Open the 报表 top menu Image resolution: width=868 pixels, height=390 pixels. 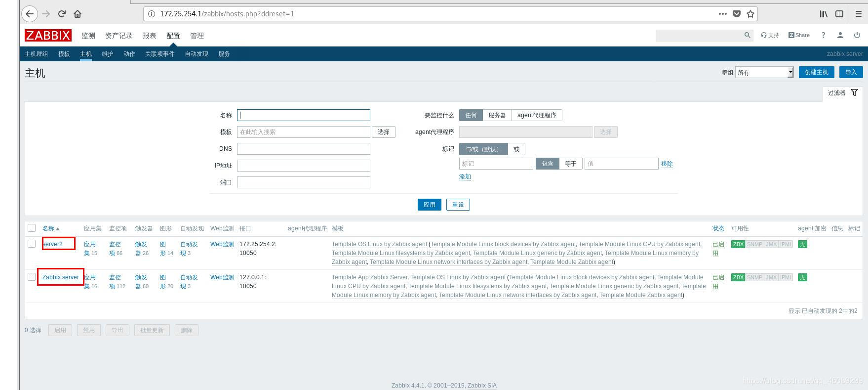tap(149, 36)
